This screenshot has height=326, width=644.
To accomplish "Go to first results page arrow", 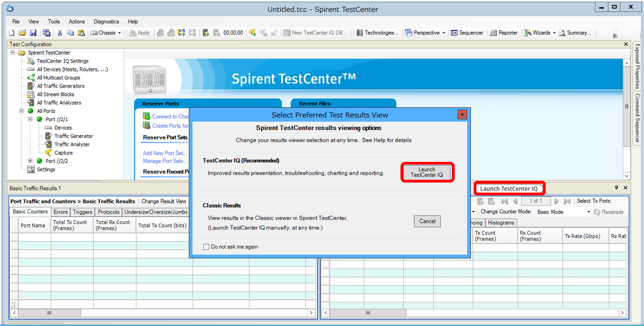I will click(x=505, y=201).
